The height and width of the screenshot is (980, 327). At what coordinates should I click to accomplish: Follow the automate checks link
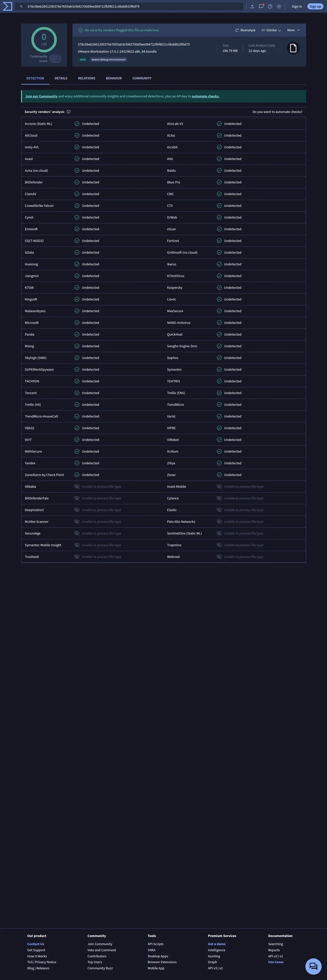(x=206, y=96)
